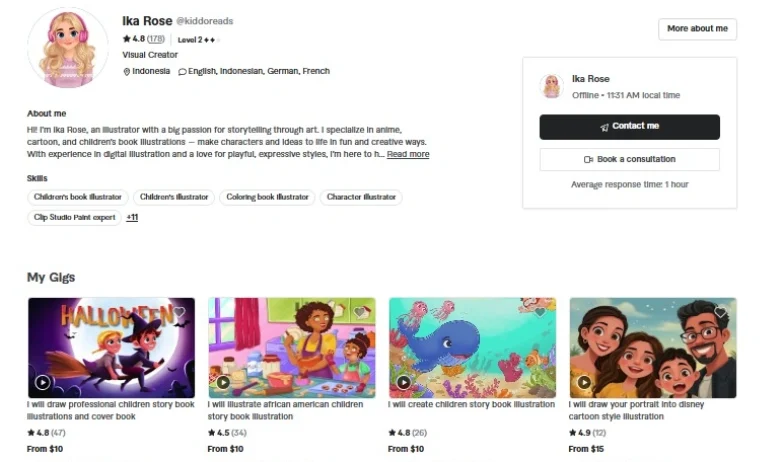
Task: Click the Contact me button
Action: 629,127
